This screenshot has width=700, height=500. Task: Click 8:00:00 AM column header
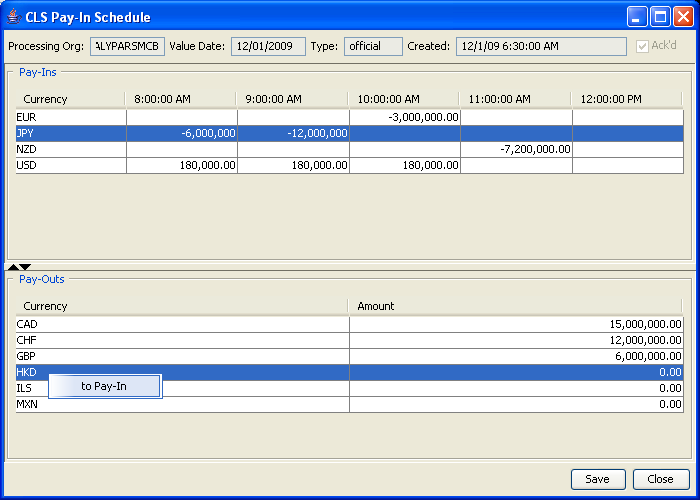point(180,99)
